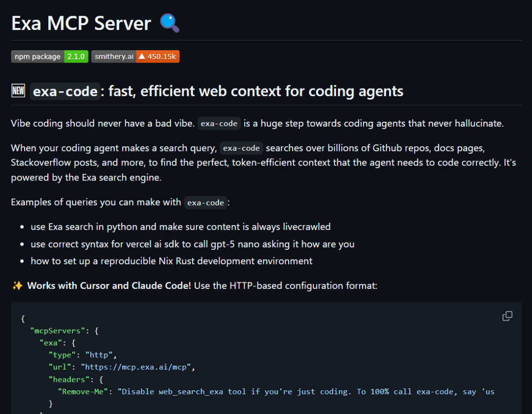
Task: Click the sparkles emoji before Works with Cursor
Action: coord(17,286)
